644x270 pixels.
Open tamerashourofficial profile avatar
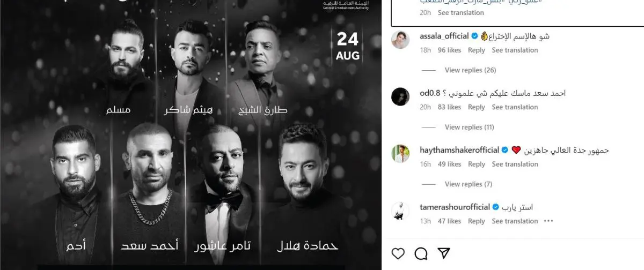pos(401,211)
